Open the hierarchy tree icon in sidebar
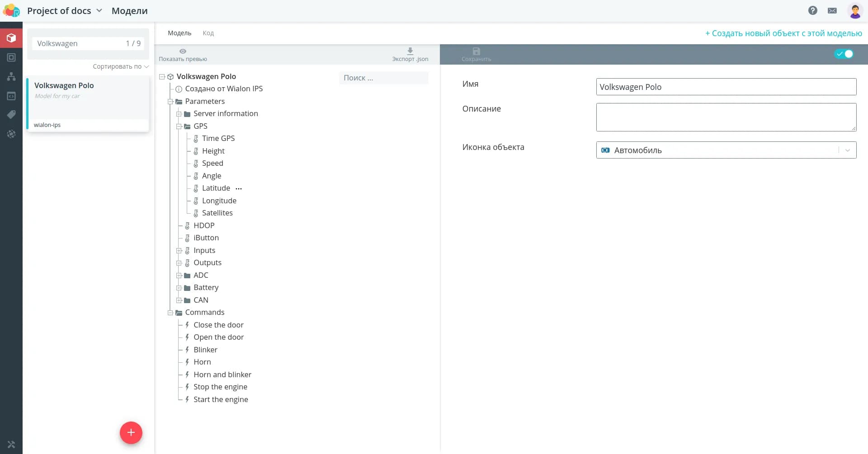 click(11, 76)
